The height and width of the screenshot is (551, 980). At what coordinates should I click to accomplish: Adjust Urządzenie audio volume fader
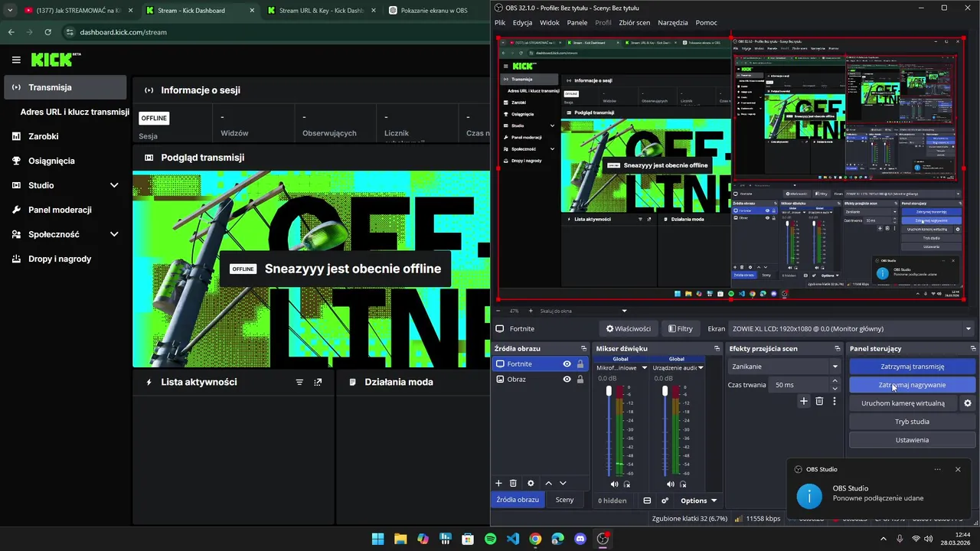665,391
